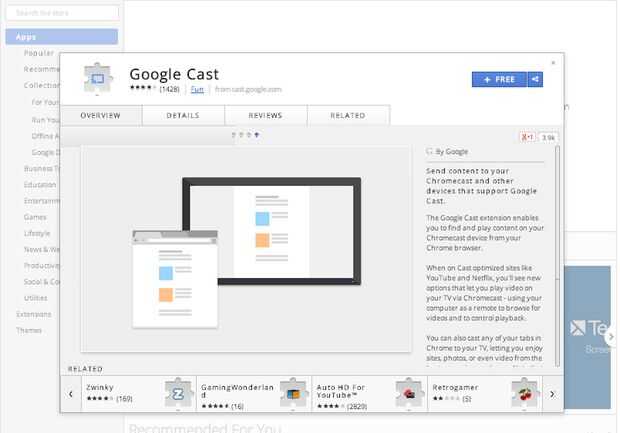Switch to the Overview tab
The image size is (620, 433).
[100, 115]
